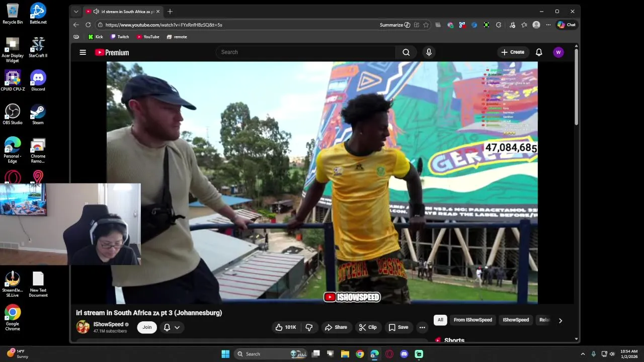
Task: Open Discord from the taskbar
Action: click(404, 354)
